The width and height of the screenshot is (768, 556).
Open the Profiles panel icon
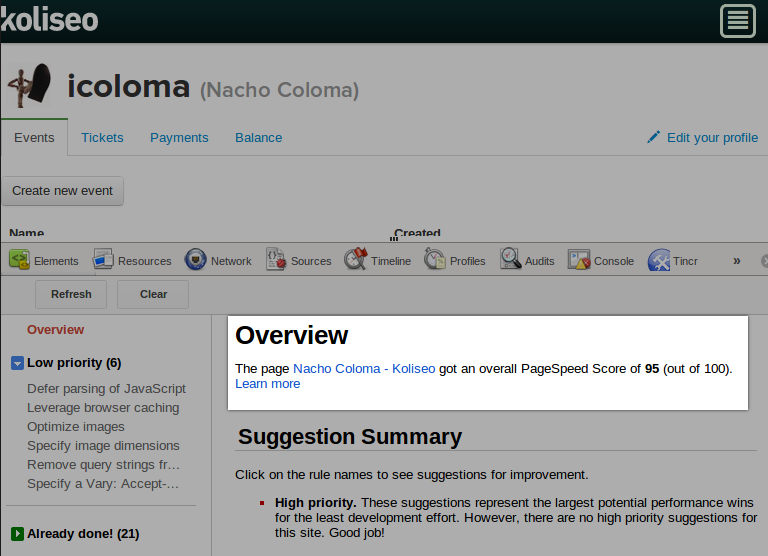pos(434,259)
